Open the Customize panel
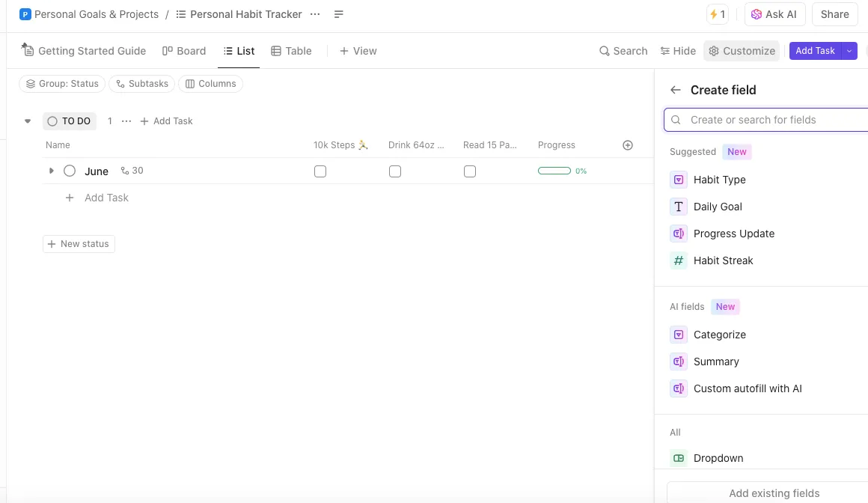Screen dimensions: 868x503 point(742,51)
